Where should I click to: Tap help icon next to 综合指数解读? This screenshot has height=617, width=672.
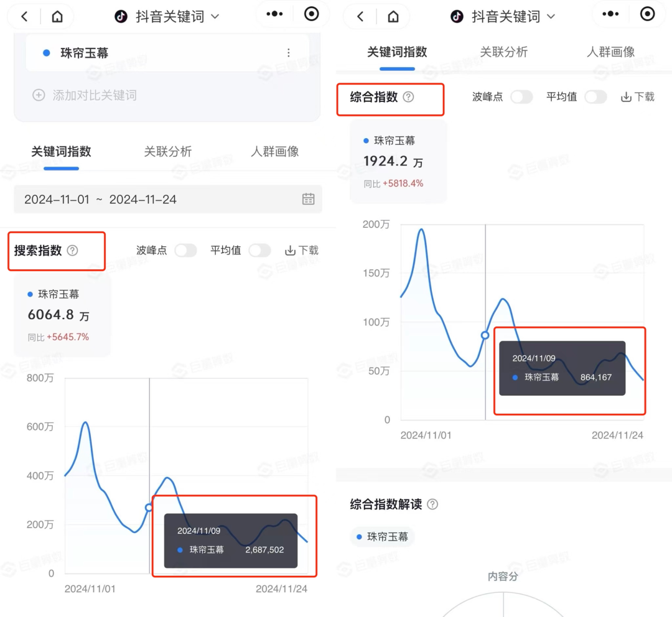pyautogui.click(x=433, y=504)
